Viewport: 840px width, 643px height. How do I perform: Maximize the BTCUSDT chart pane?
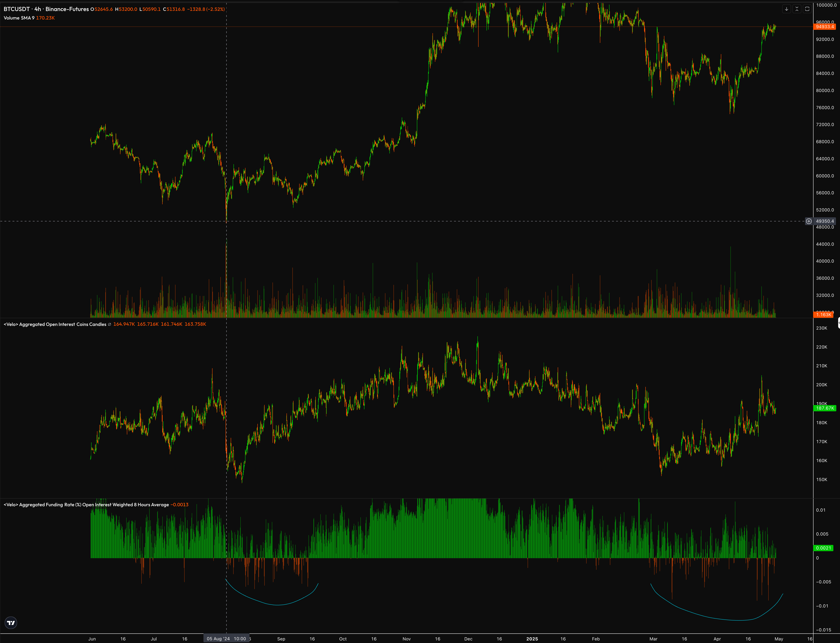tap(807, 9)
